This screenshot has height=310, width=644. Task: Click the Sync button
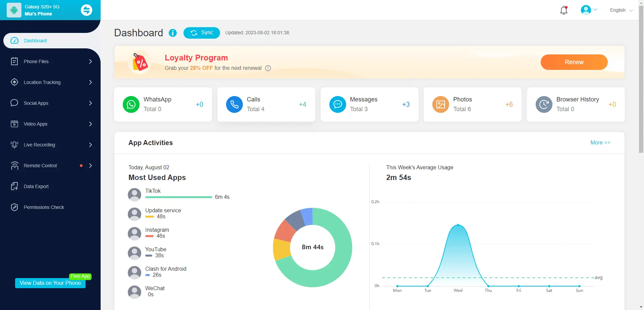point(202,33)
